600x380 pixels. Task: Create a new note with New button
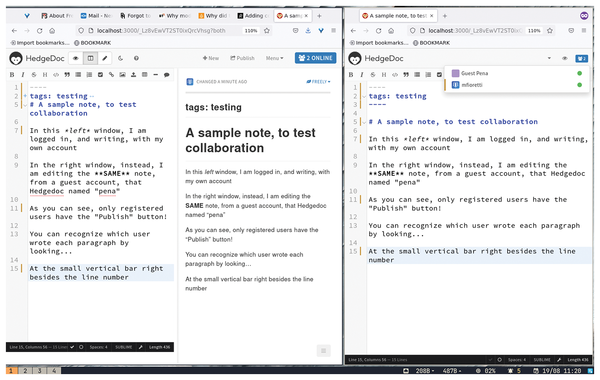[x=211, y=58]
